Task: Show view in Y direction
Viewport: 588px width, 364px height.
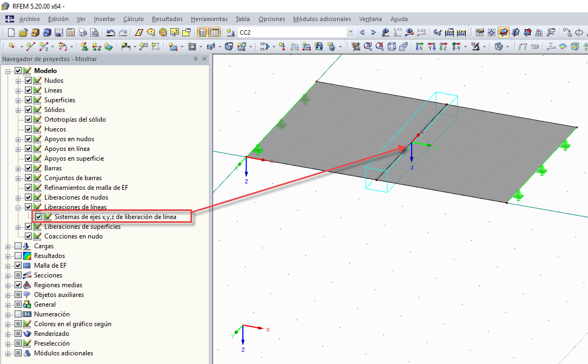Action: 431,47
